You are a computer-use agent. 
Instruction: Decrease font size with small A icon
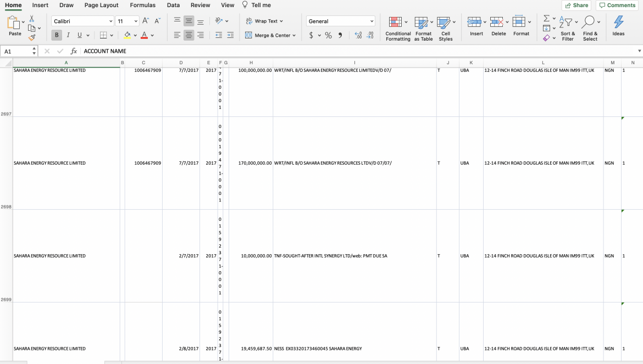point(158,21)
